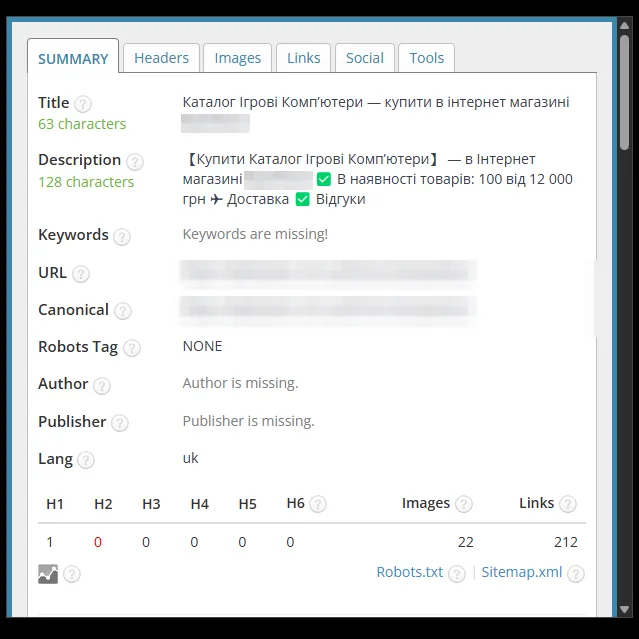Viewport: 639px width, 639px height.
Task: Click the scrollbar up arrow
Action: (x=625, y=26)
